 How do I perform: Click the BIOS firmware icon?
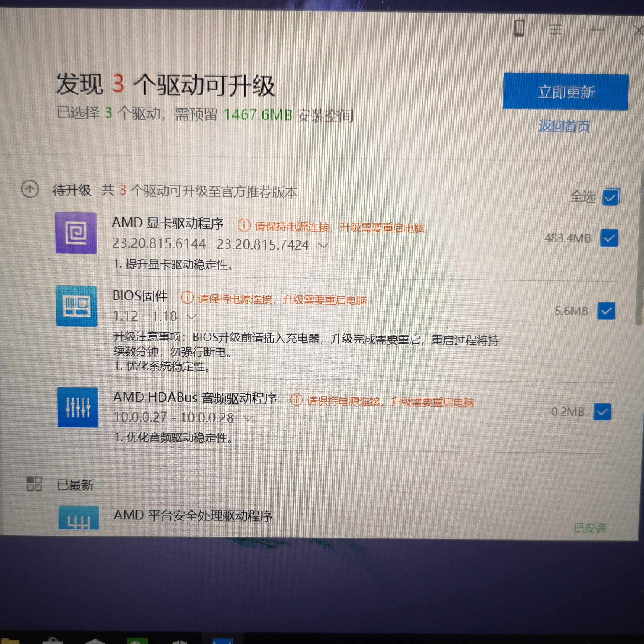pos(77,306)
